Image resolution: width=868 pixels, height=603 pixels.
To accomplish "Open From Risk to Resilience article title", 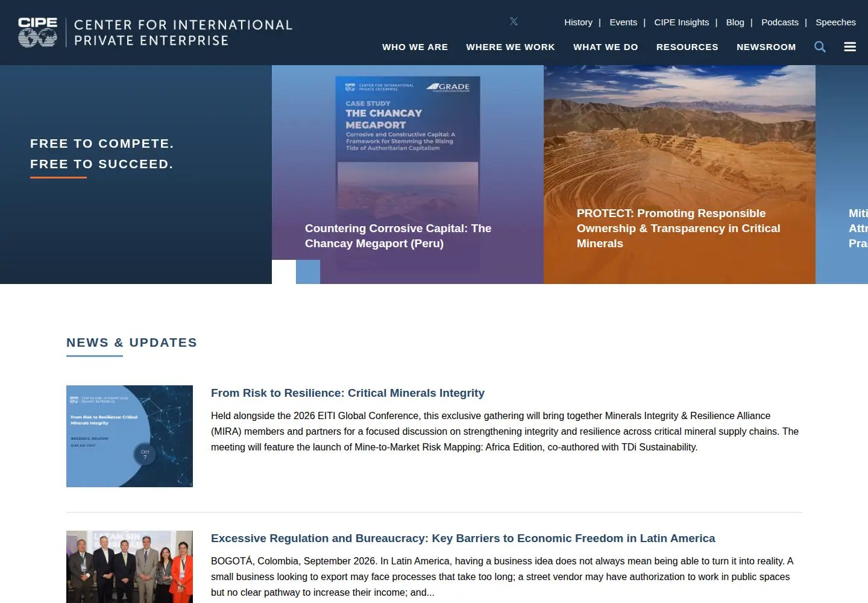I will tap(348, 393).
